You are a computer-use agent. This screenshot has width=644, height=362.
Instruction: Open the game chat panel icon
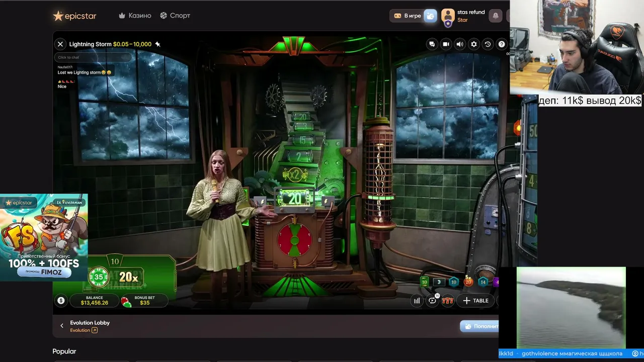pyautogui.click(x=432, y=44)
